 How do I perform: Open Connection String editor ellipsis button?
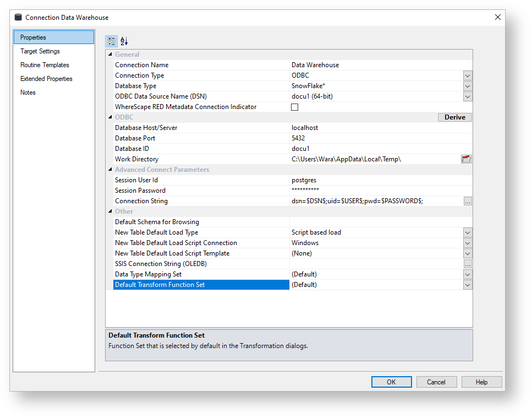pyautogui.click(x=468, y=202)
